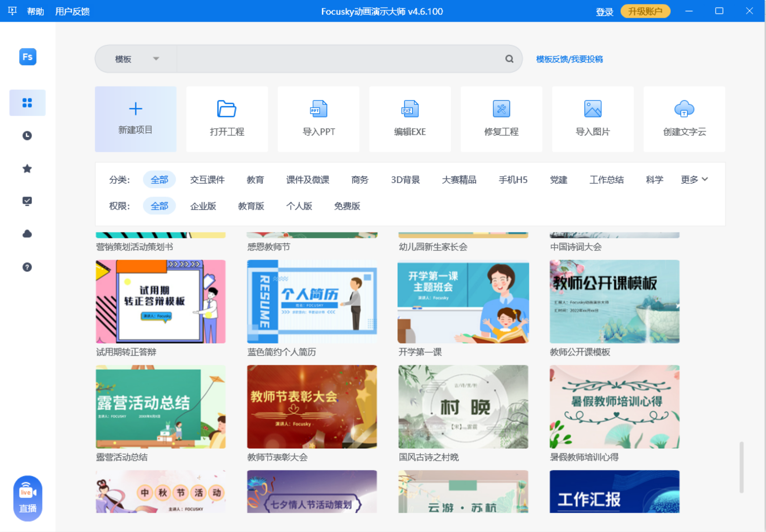The image size is (766, 532).
Task: Select 手机H5 category
Action: (x=513, y=180)
